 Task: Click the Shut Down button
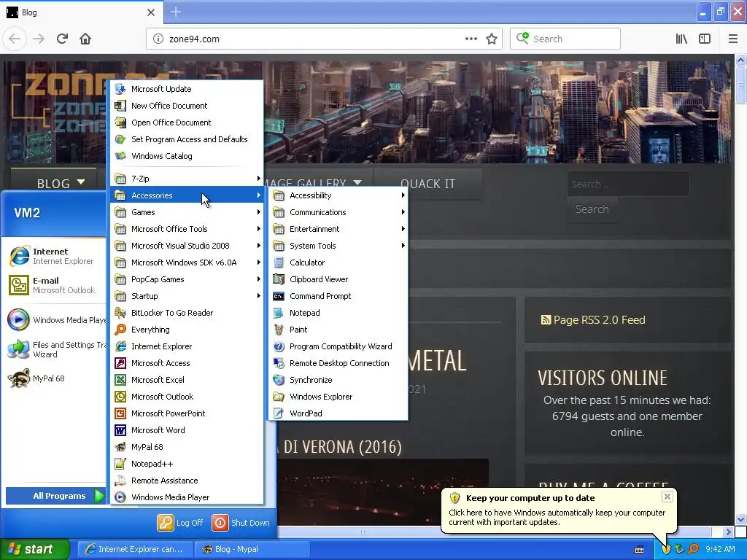(x=241, y=522)
